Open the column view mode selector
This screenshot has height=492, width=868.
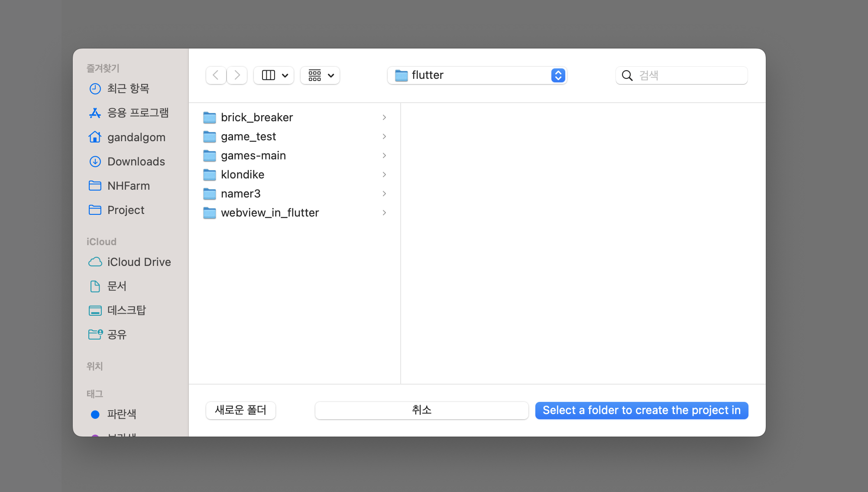click(274, 75)
